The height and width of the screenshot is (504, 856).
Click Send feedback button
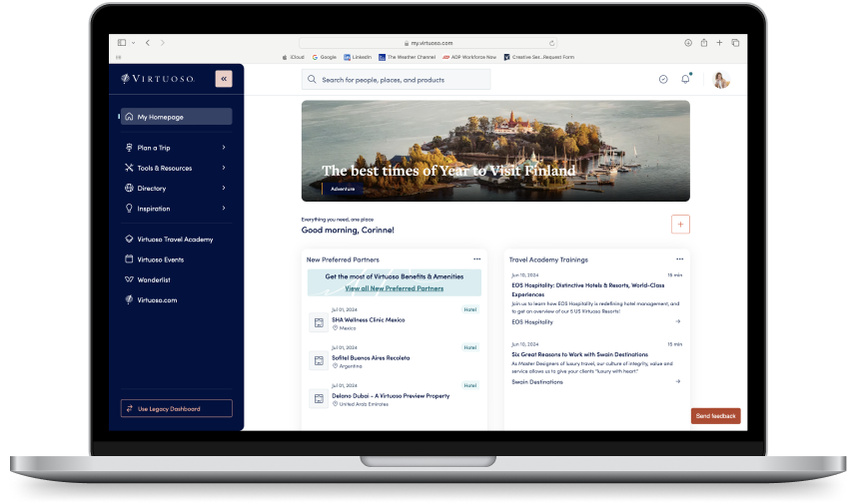coord(716,416)
